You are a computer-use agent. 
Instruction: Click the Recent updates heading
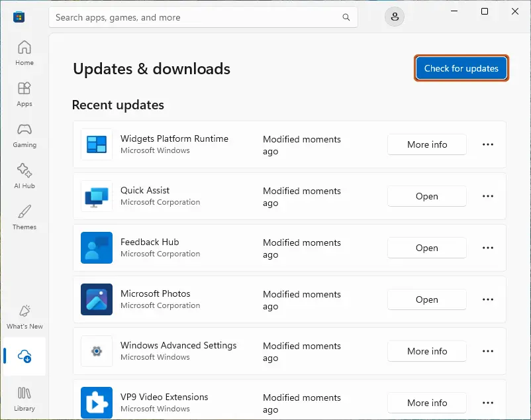118,105
